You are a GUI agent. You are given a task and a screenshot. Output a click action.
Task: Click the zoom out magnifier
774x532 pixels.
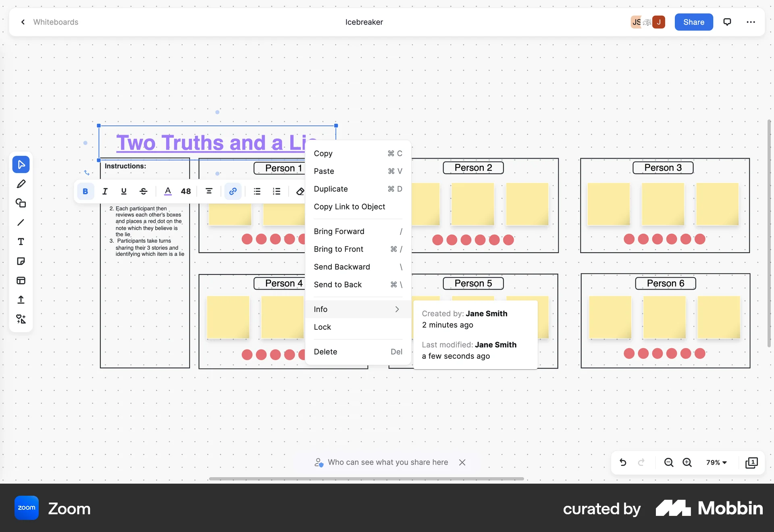click(668, 462)
